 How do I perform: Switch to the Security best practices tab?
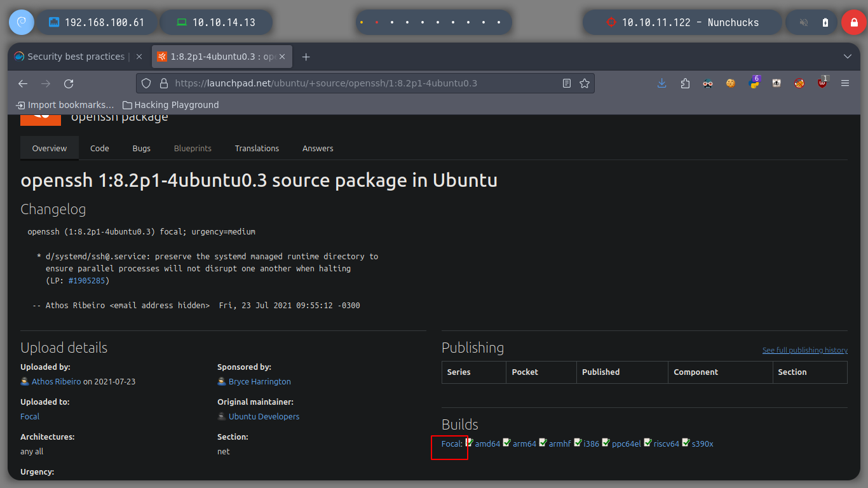click(x=79, y=57)
